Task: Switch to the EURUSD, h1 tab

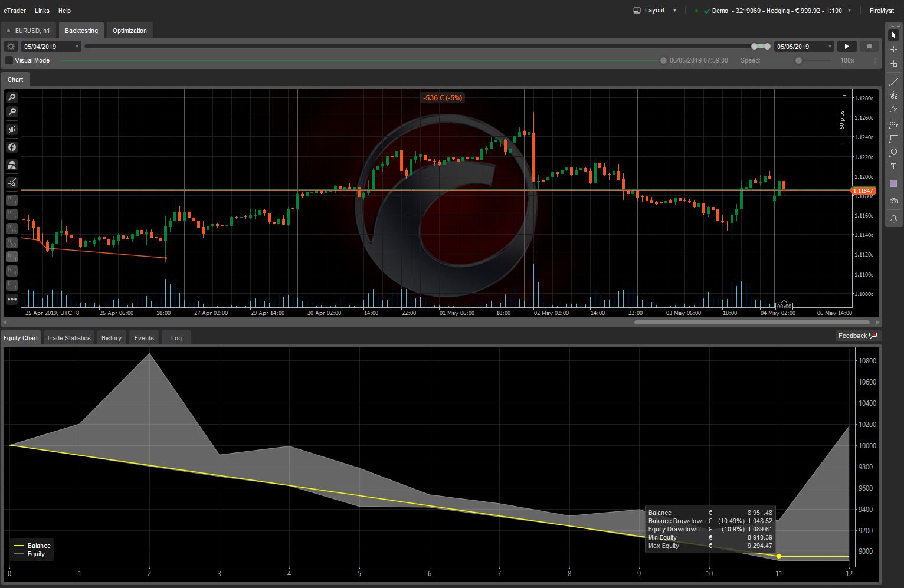Action: click(28, 31)
